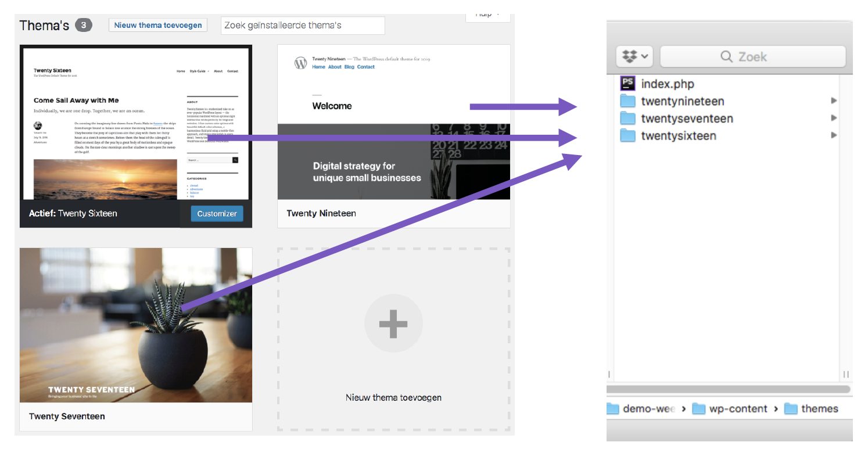The height and width of the screenshot is (453, 868).
Task: Click the plus icon to add theme
Action: [x=393, y=323]
